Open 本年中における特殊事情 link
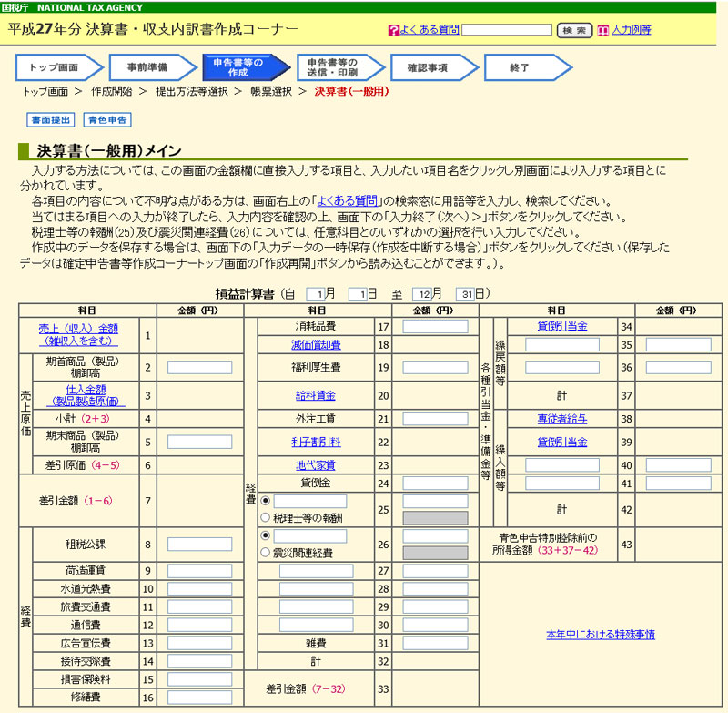Image resolution: width=728 pixels, height=713 pixels. pyautogui.click(x=601, y=634)
